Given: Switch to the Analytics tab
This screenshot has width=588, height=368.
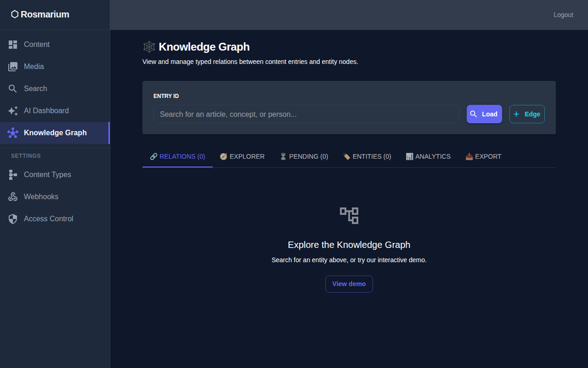Looking at the screenshot, I should [x=428, y=156].
